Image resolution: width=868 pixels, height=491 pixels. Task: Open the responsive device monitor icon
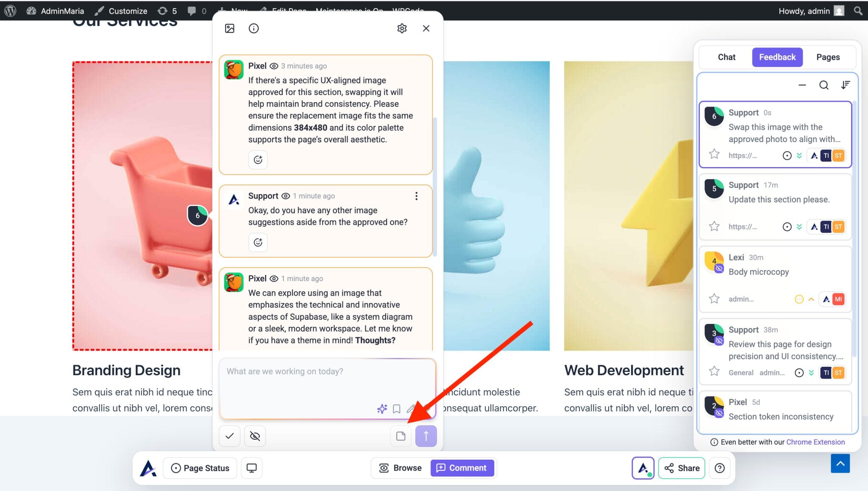[x=251, y=468]
